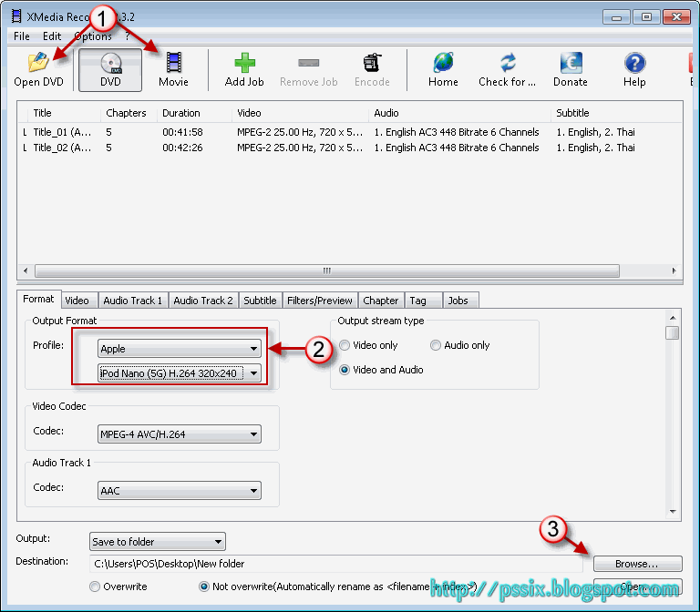Screen dimensions: 700x612
Task: Click the Duration column header
Action: click(x=194, y=113)
